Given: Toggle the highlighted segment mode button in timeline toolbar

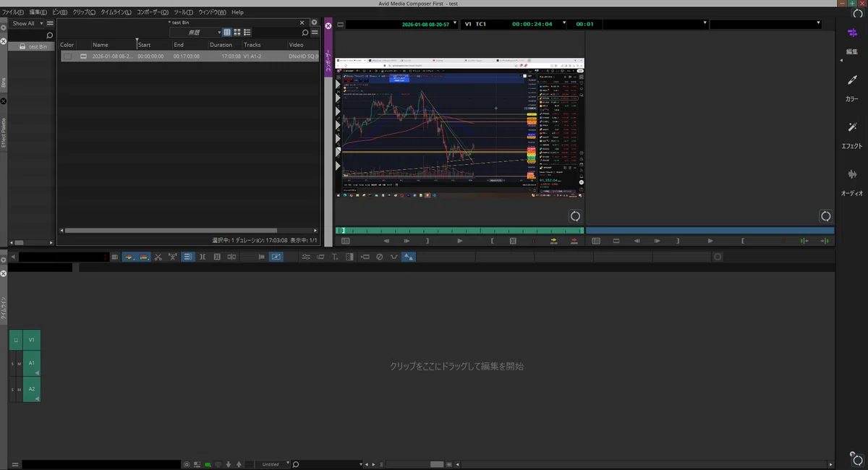Looking at the screenshot, I should tap(188, 257).
